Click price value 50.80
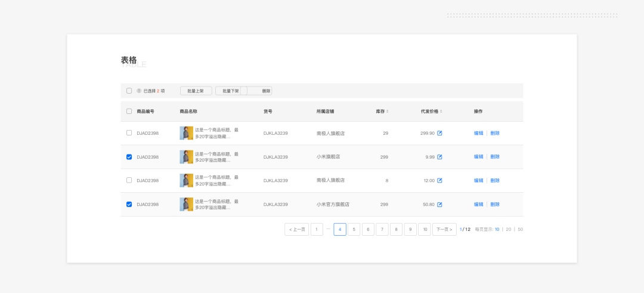This screenshot has width=644, height=293. click(429, 204)
